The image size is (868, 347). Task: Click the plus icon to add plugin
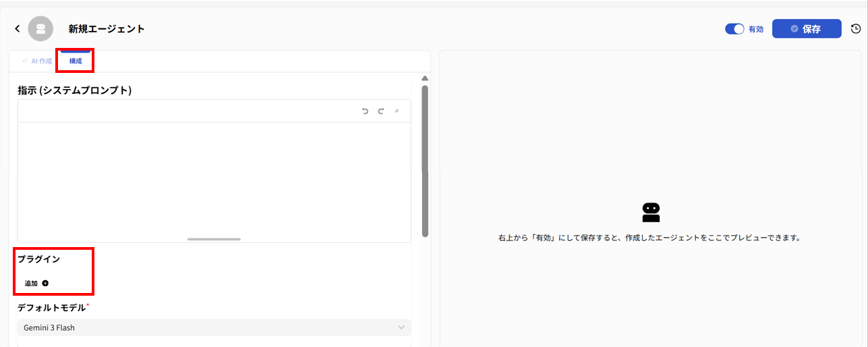pyautogui.click(x=45, y=284)
